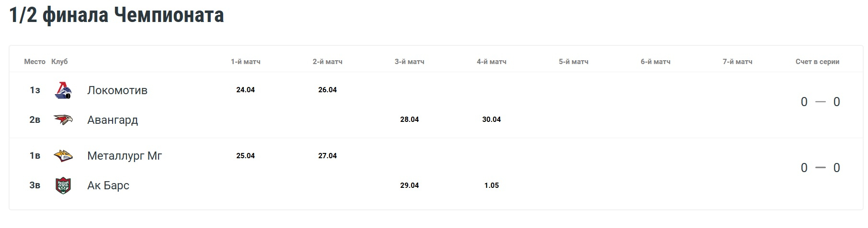
Task: Click the Клуб column header
Action: 59,62
